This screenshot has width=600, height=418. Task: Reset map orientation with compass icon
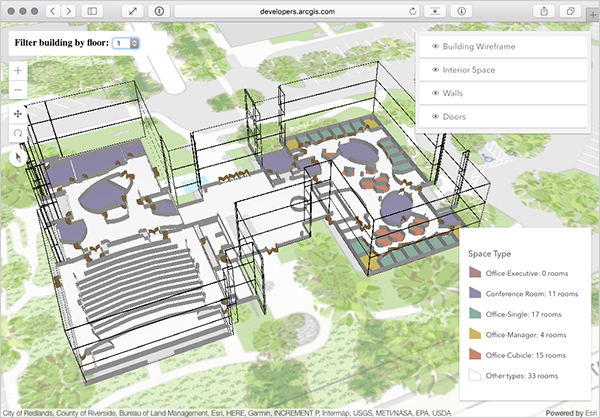click(18, 157)
